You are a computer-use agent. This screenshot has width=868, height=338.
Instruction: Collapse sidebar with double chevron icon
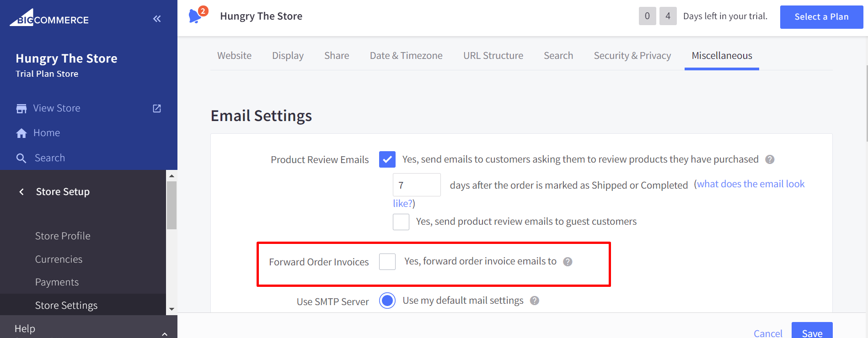pos(157,19)
